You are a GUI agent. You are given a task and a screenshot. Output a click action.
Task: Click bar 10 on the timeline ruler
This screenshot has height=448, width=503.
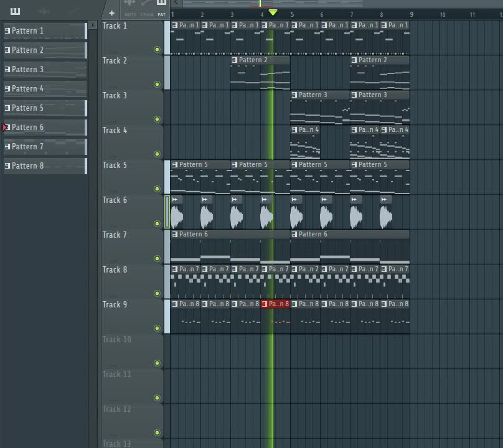(443, 14)
